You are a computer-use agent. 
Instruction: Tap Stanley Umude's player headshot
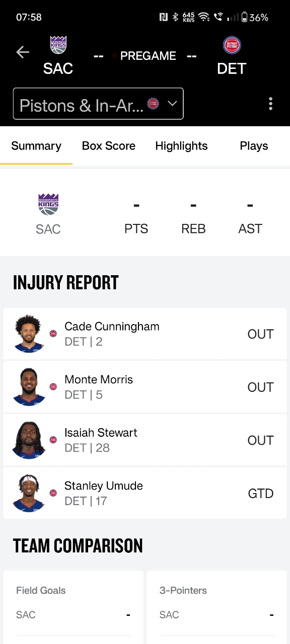coord(29,493)
